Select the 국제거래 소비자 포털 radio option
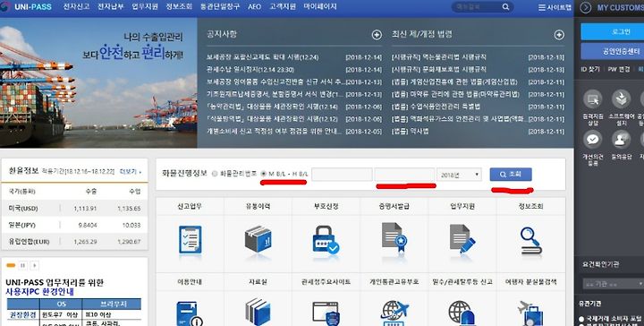This screenshot has width=644, height=326. coord(581,319)
